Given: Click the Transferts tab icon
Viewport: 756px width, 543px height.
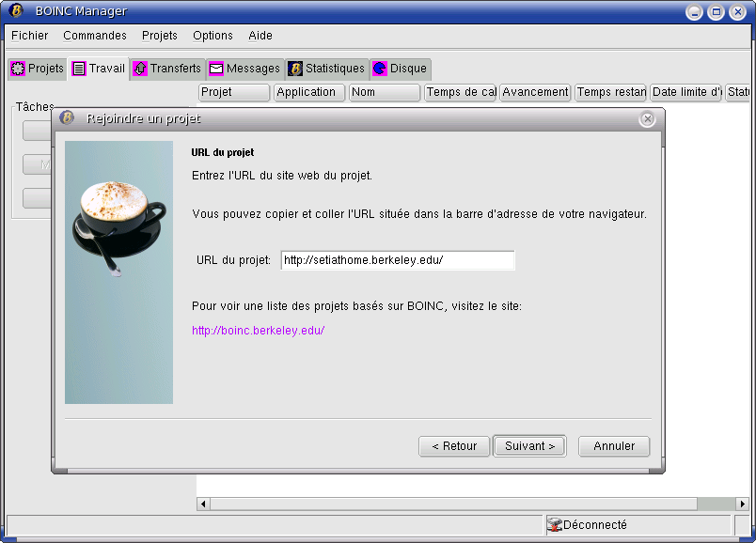Looking at the screenshot, I should click(140, 69).
